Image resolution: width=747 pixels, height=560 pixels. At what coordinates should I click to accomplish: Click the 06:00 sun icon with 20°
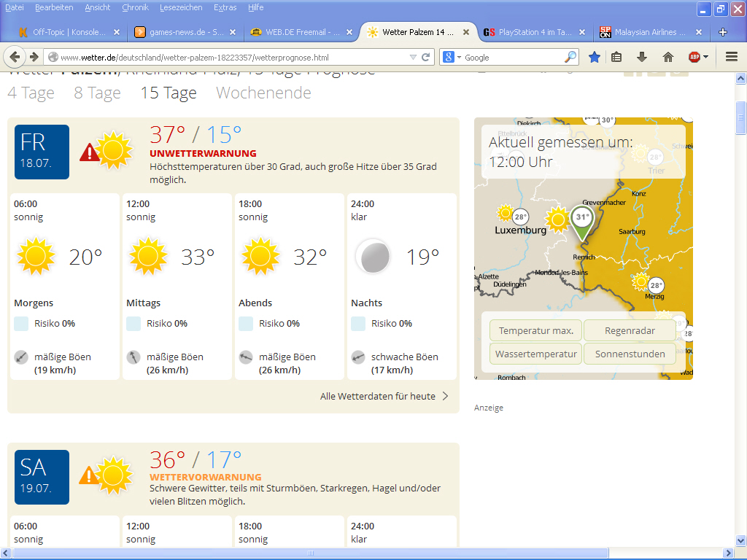click(x=36, y=257)
